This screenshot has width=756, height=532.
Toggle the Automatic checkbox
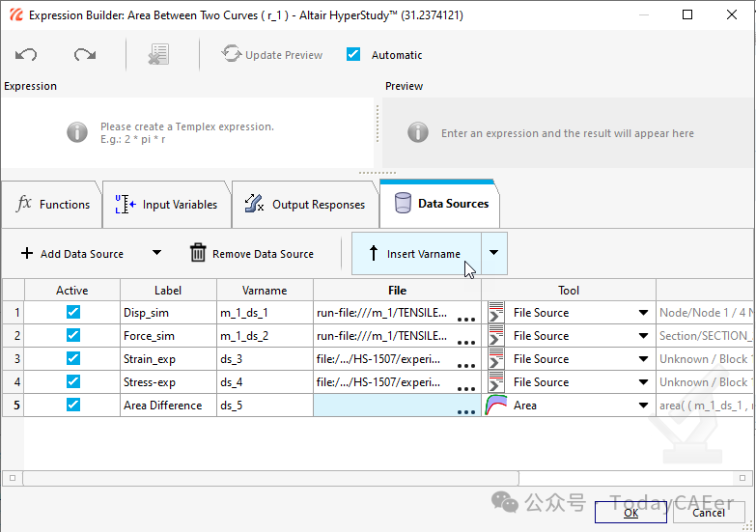(353, 54)
